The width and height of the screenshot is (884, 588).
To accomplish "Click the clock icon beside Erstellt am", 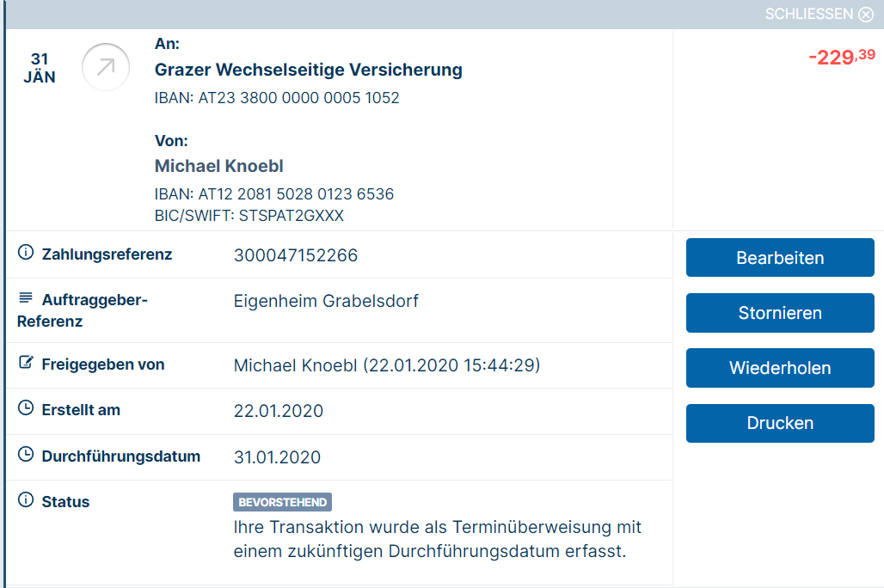I will (x=26, y=407).
